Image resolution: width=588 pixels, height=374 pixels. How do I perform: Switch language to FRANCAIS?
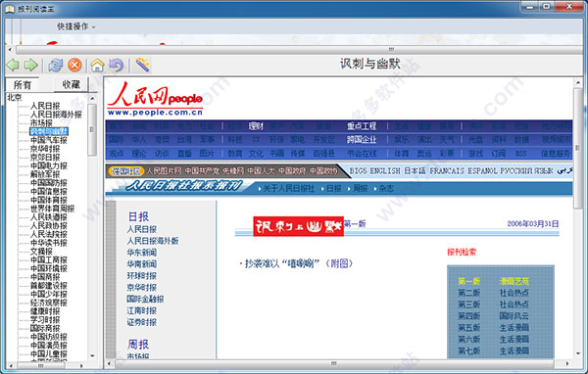[x=448, y=171]
